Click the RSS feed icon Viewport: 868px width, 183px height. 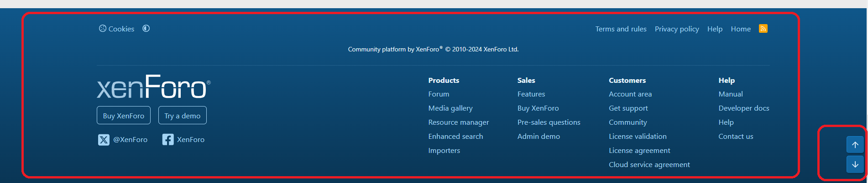[763, 29]
